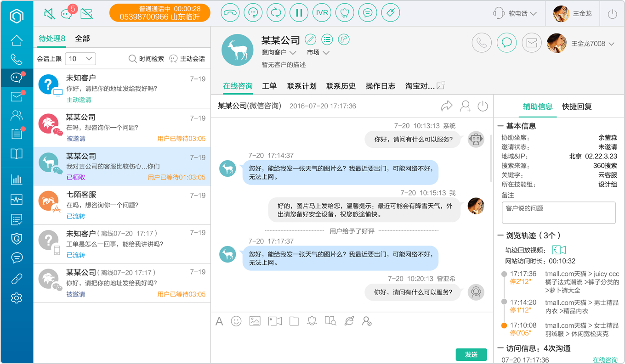The image size is (625, 364).
Task: Pause the call with the hold button
Action: click(299, 13)
